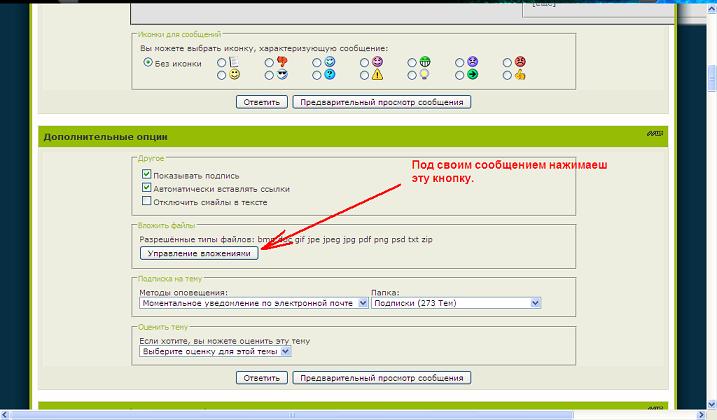The width and height of the screenshot is (717, 420).
Task: Choose the purple sad face icon
Action: coord(472,62)
